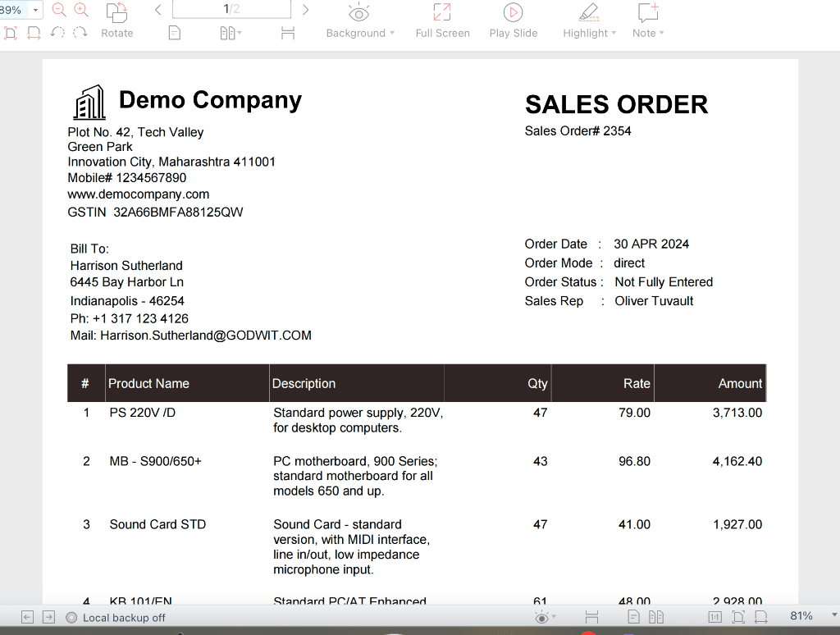
Task: Click the www.democompany.com link
Action: [138, 194]
